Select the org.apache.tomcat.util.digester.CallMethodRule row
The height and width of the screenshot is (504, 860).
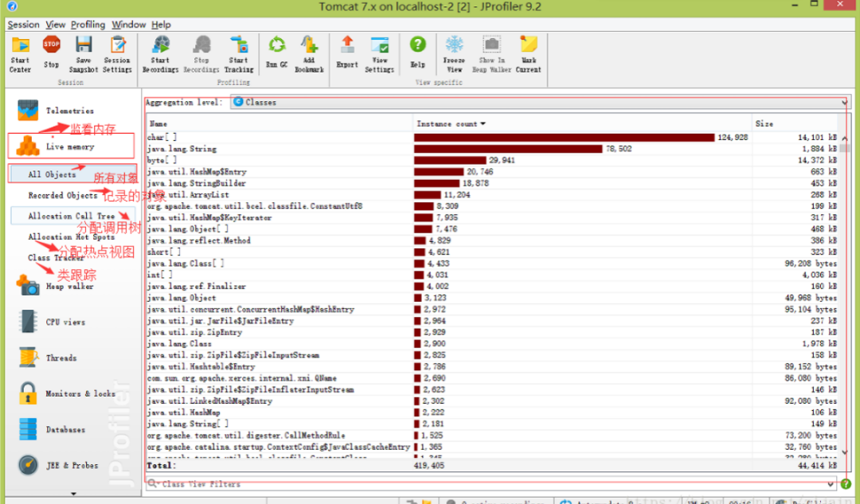[492, 436]
